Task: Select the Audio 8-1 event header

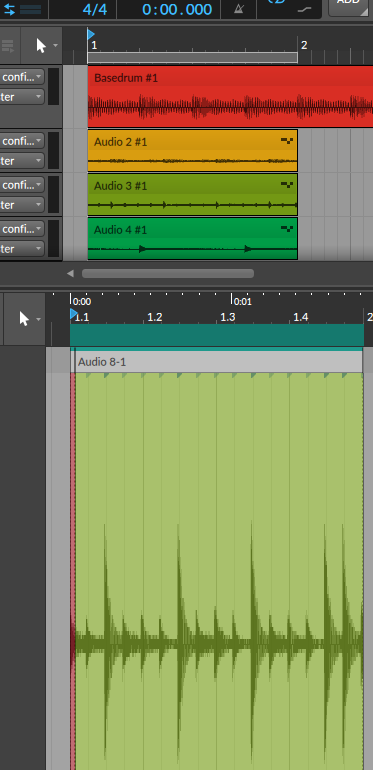Action: click(218, 362)
